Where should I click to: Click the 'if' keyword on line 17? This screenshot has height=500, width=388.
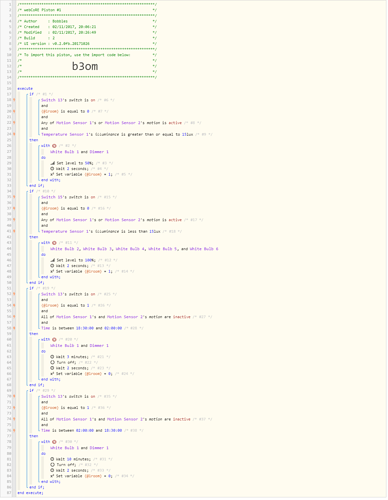31,94
